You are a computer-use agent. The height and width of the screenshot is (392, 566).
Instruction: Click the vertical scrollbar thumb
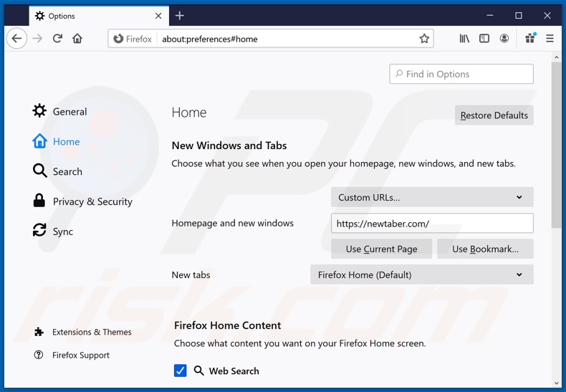556,144
